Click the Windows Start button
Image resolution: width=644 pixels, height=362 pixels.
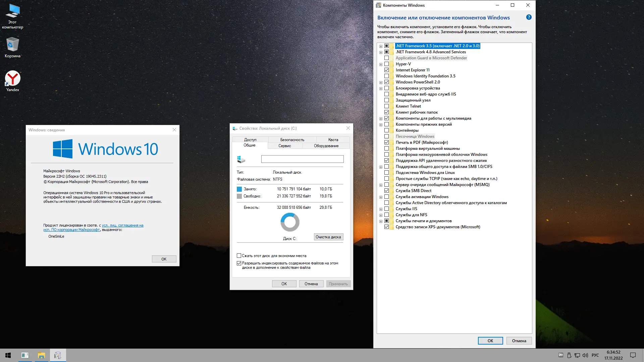(8, 355)
